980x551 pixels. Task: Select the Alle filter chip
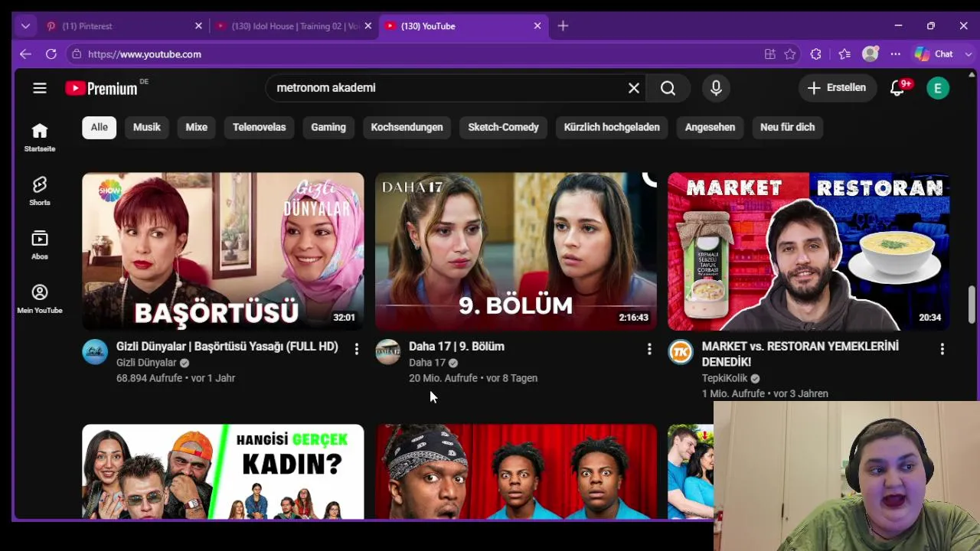click(100, 127)
